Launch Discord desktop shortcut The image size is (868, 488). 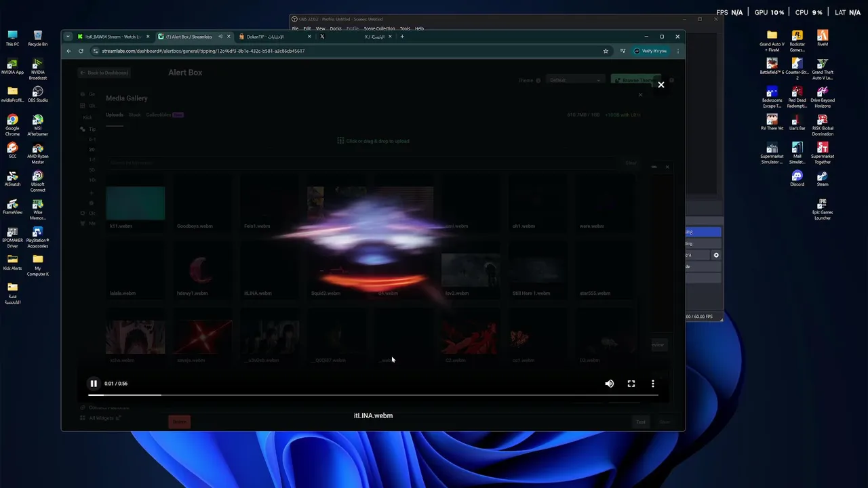pyautogui.click(x=797, y=178)
